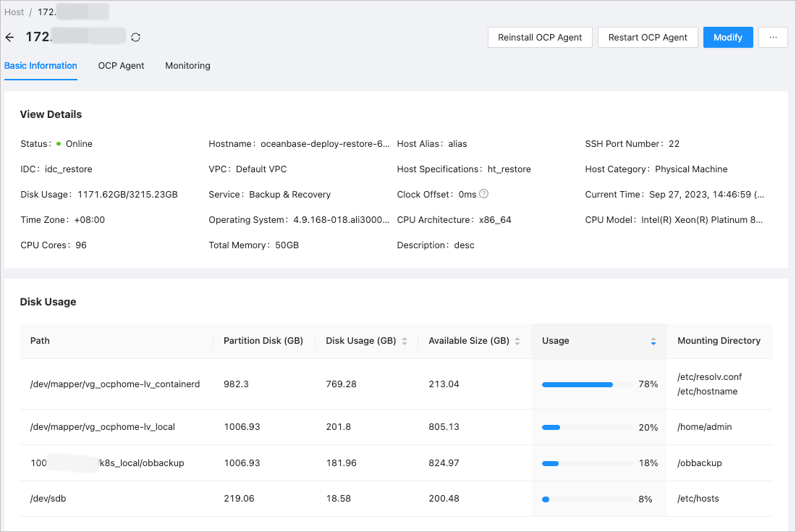Sort by Available Size (GB) column
This screenshot has width=796, height=532.
click(x=517, y=341)
